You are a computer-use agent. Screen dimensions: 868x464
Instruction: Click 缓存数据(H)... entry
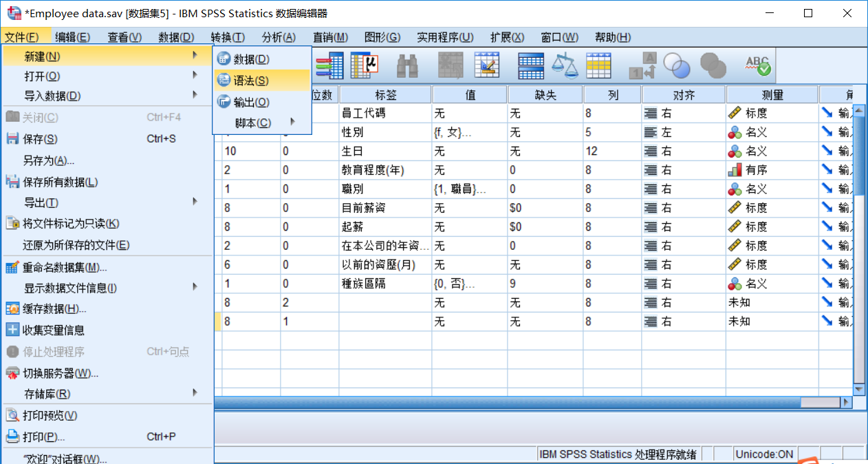(x=107, y=308)
